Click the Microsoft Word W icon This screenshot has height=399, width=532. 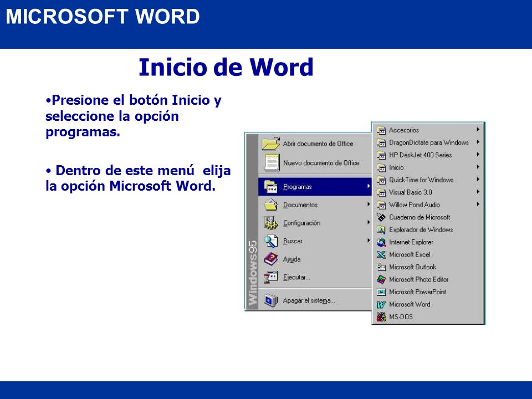(381, 304)
